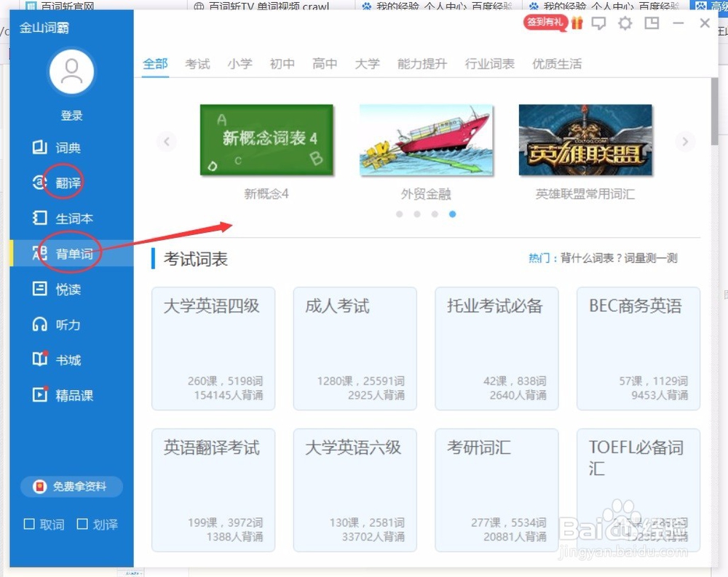
Task: Click 登录 to sign in
Action: [71, 115]
